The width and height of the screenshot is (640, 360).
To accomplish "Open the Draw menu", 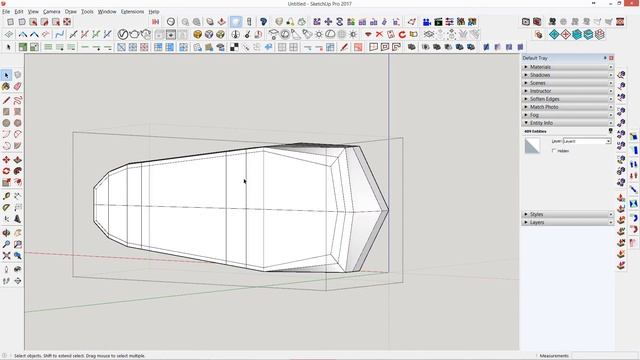I will tap(71, 12).
